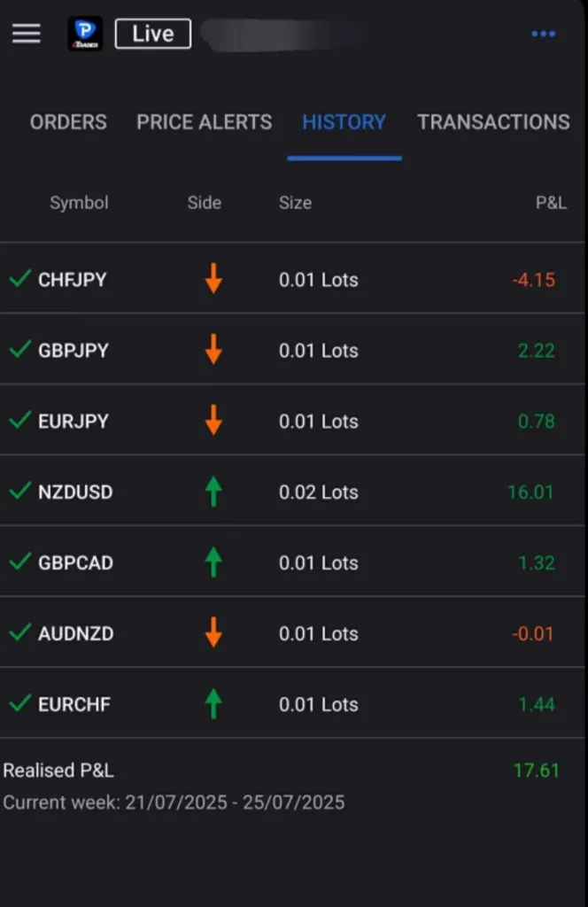588x907 pixels.
Task: Tap the checkmark beside CHFJPY
Action: [x=19, y=279]
